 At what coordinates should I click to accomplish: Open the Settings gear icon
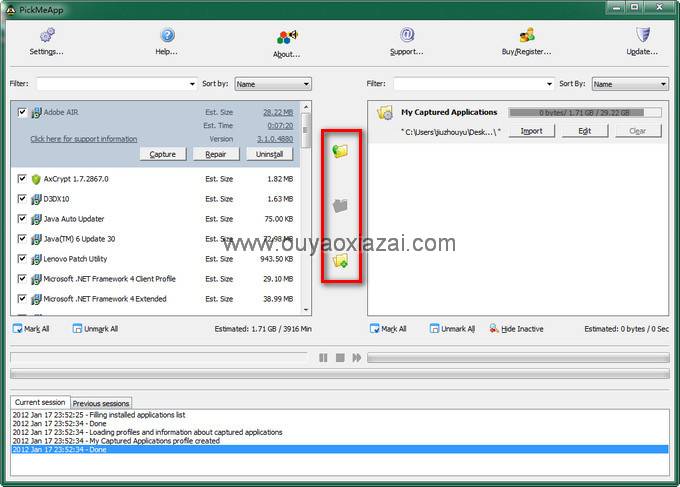[47, 35]
